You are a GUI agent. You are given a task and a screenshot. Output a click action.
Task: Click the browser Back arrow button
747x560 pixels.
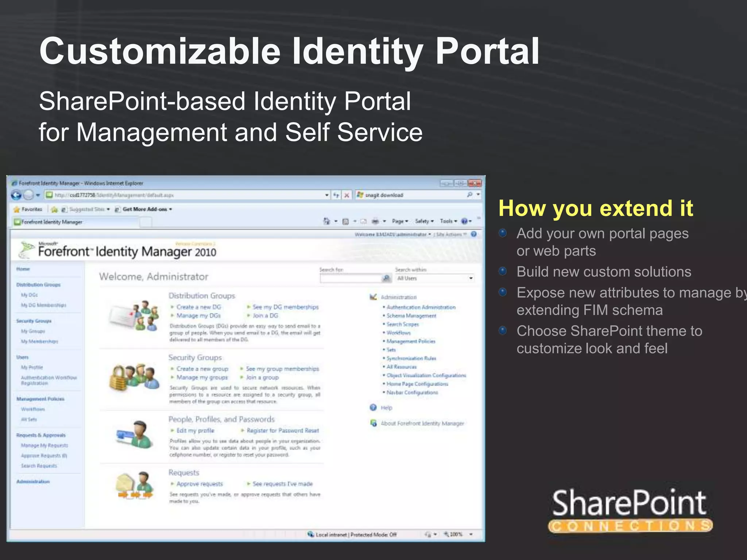[16, 195]
